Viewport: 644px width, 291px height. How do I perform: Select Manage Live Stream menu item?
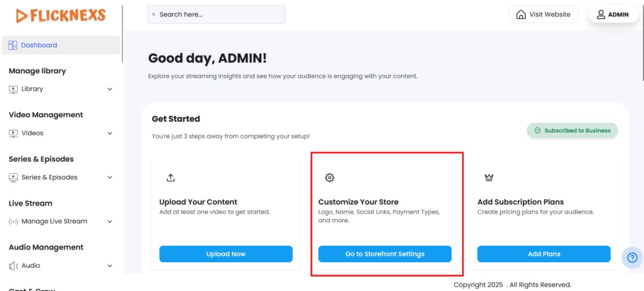point(54,222)
